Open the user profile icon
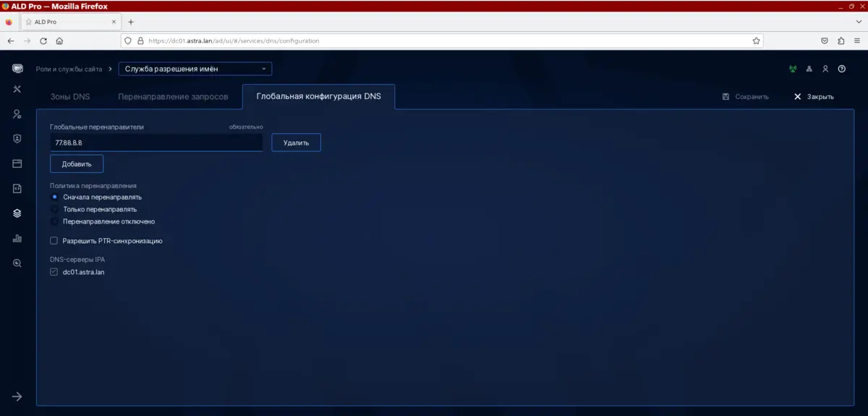The image size is (868, 416). tap(825, 69)
